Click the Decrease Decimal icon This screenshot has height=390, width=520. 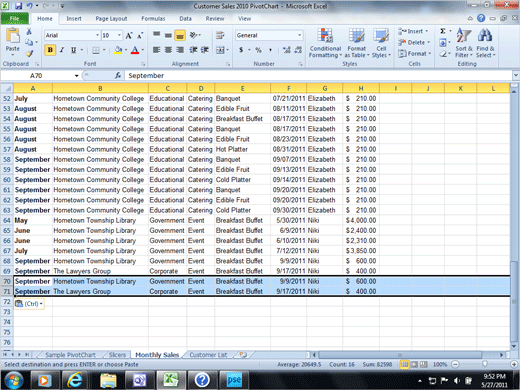coord(298,50)
